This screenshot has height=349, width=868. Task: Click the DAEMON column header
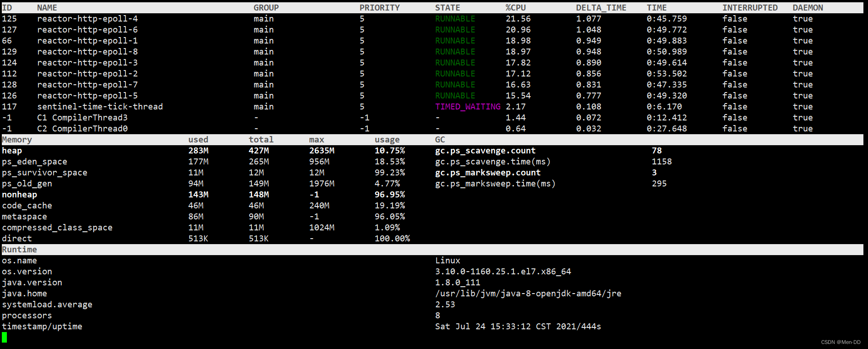[808, 8]
